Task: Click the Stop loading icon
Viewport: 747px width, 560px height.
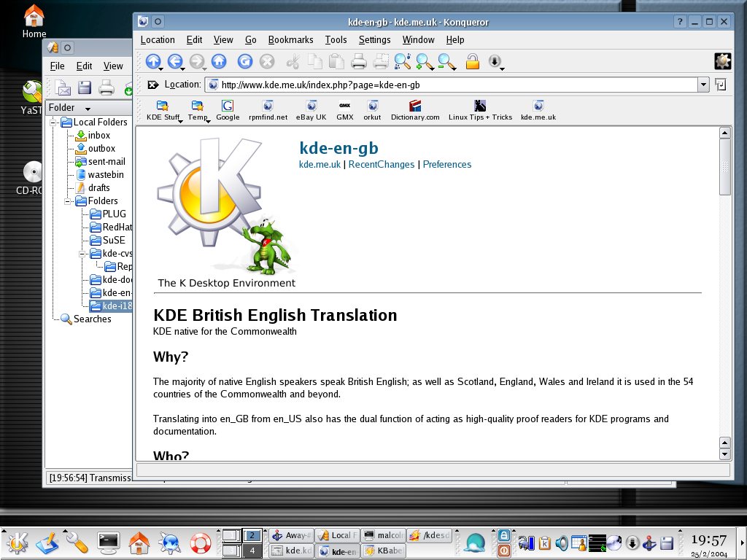Action: coord(267,61)
